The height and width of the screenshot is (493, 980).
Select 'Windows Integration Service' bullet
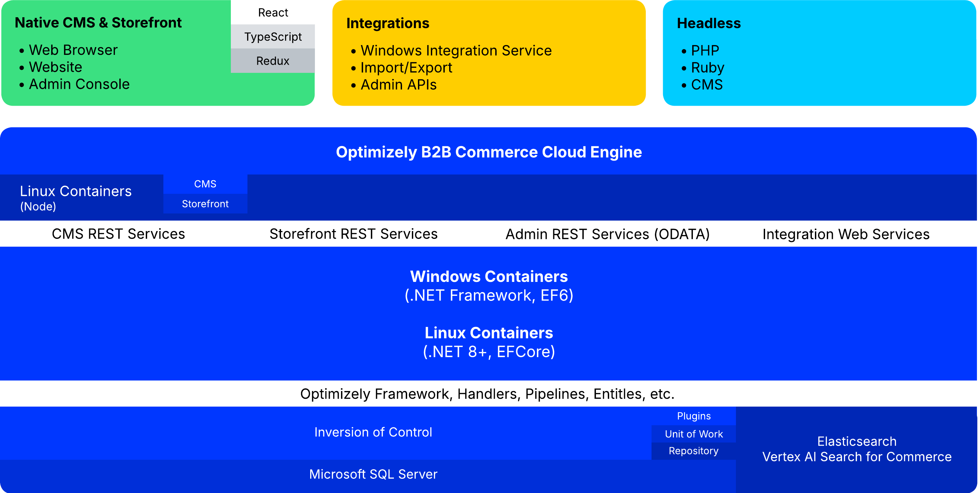tap(456, 50)
